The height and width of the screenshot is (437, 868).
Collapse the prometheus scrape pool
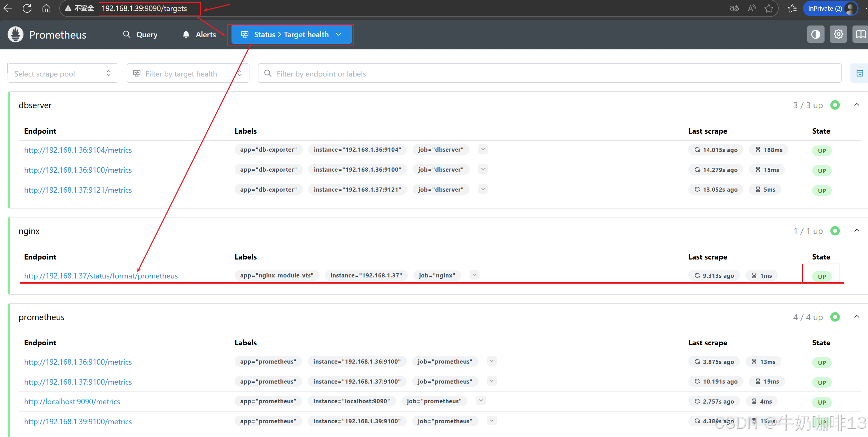tap(857, 317)
